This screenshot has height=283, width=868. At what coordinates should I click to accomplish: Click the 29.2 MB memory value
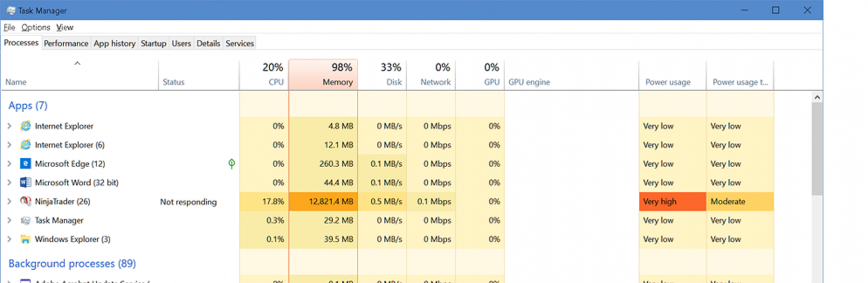click(x=339, y=220)
